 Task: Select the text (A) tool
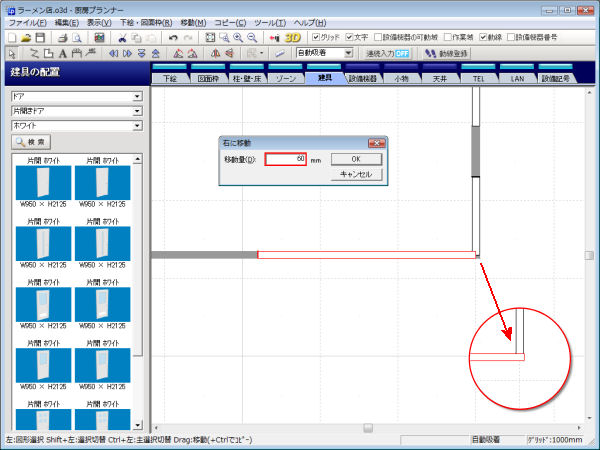(63, 53)
